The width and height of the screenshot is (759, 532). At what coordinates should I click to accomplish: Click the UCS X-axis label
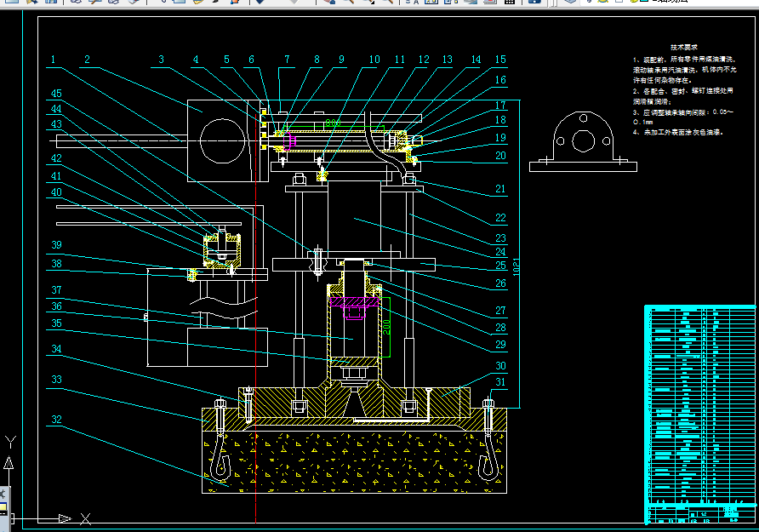(x=85, y=518)
